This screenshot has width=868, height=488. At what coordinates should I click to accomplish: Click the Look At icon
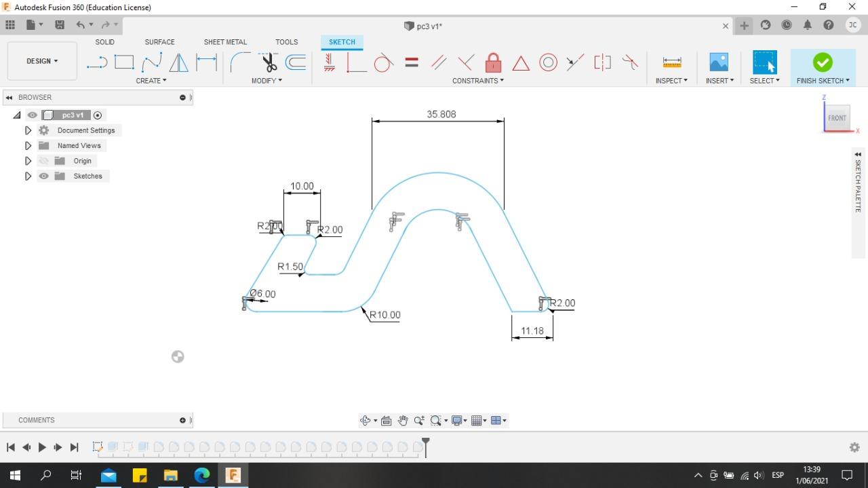[x=386, y=421]
